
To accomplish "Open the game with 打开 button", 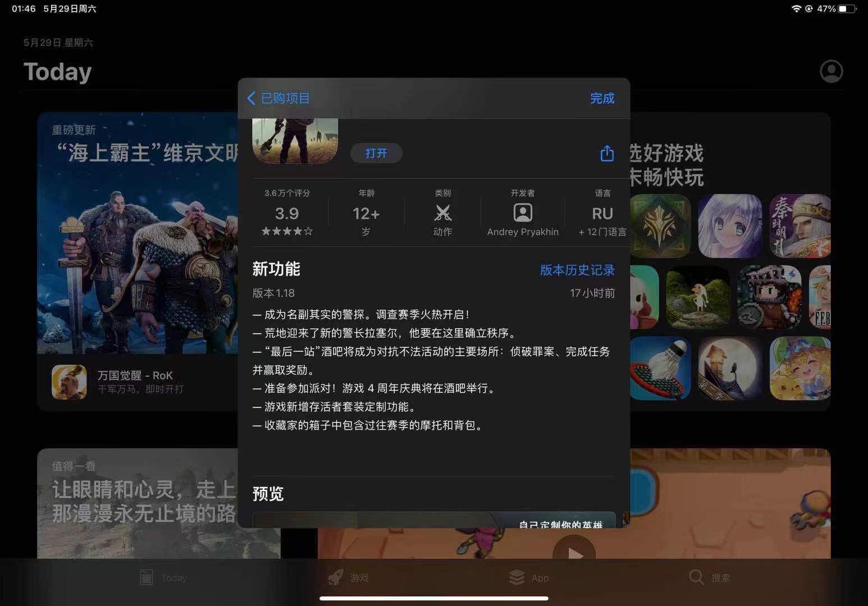I will click(x=376, y=153).
